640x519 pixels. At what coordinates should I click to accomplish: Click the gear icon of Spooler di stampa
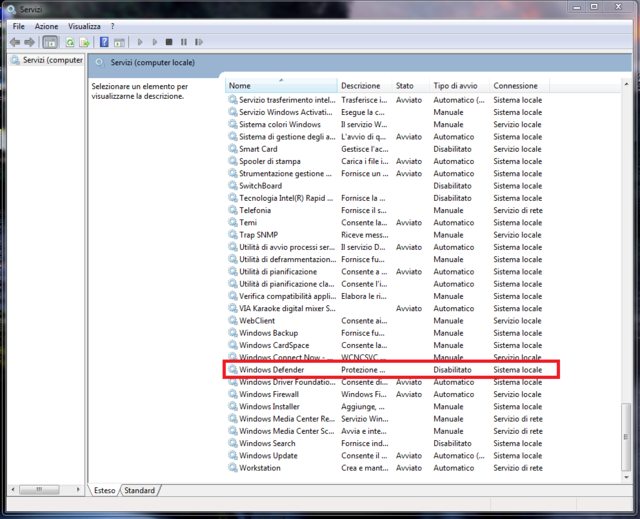(233, 161)
